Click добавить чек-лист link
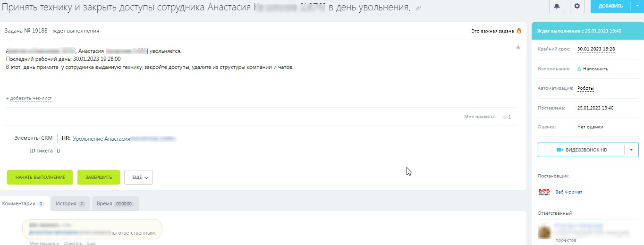This screenshot has height=245, width=644. (30, 99)
